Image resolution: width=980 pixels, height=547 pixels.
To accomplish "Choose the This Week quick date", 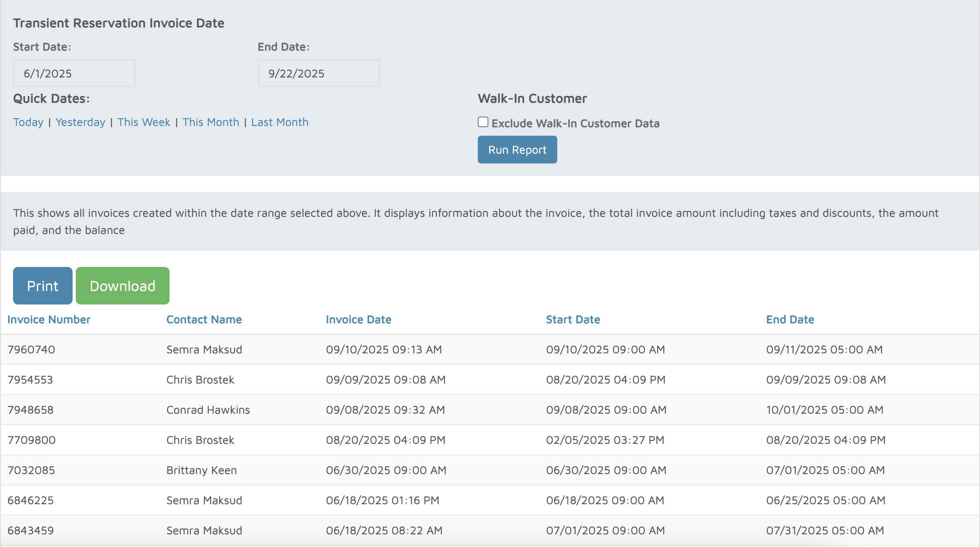I will [143, 122].
